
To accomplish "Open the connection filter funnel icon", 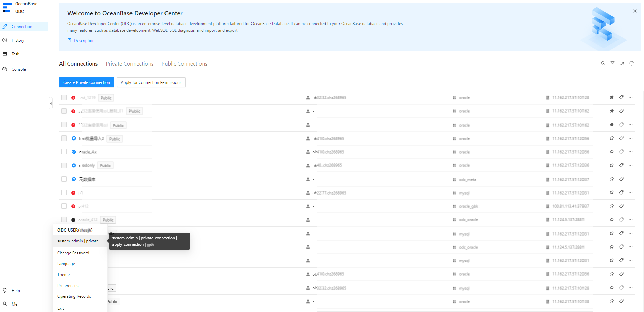I will pos(612,63).
